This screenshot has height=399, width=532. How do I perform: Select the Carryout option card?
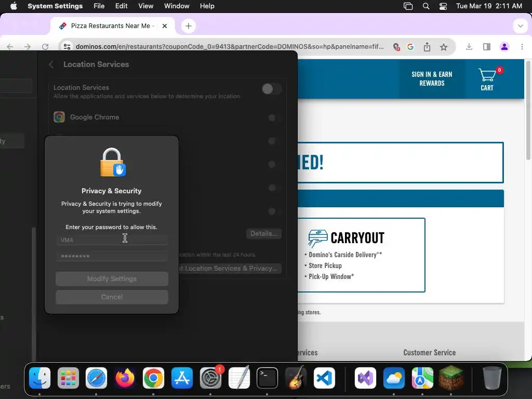pos(362,255)
